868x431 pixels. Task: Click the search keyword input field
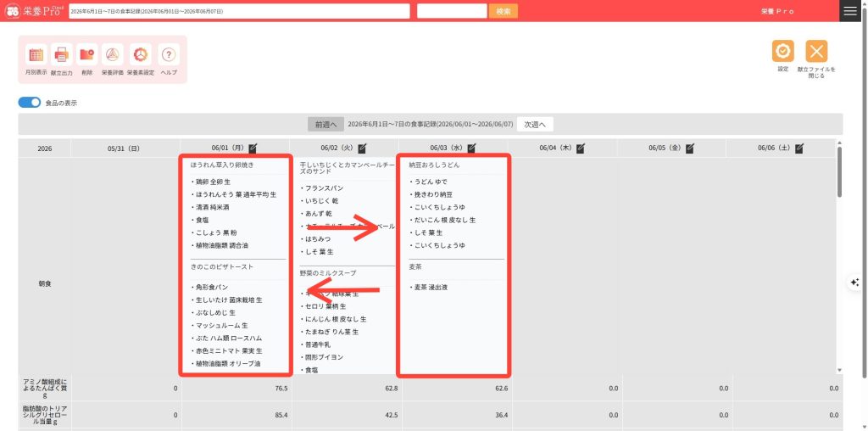pyautogui.click(x=452, y=11)
